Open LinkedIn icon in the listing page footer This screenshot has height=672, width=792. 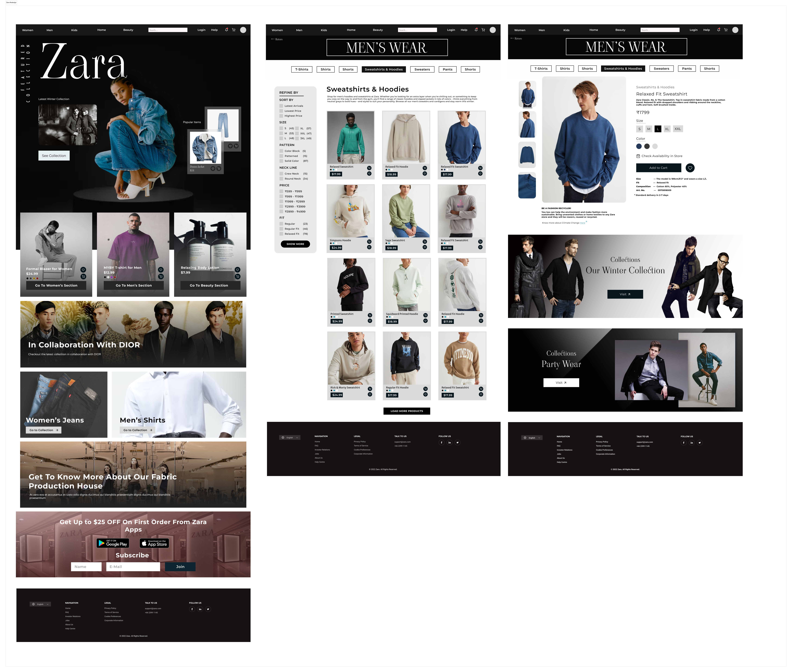tap(450, 442)
